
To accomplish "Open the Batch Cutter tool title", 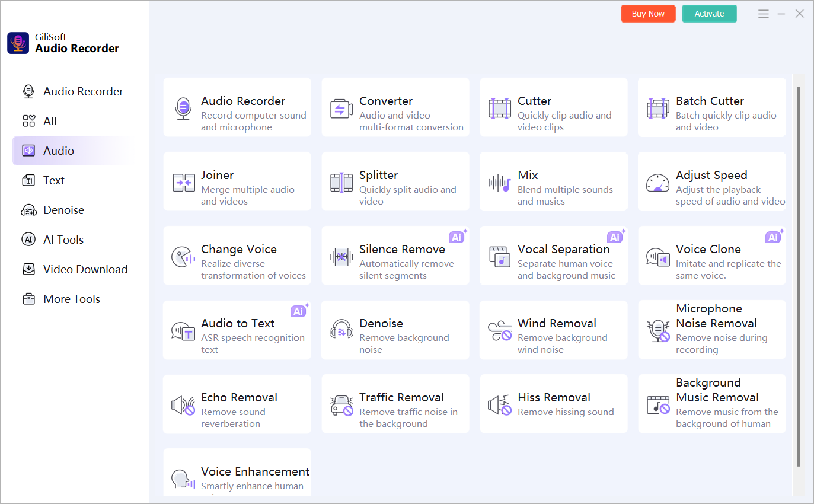I will [x=710, y=101].
